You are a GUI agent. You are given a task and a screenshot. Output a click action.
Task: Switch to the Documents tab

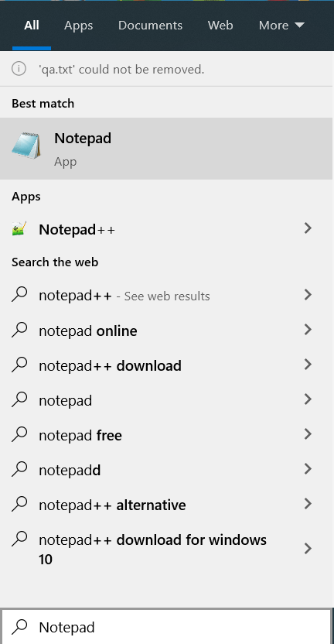(x=150, y=26)
